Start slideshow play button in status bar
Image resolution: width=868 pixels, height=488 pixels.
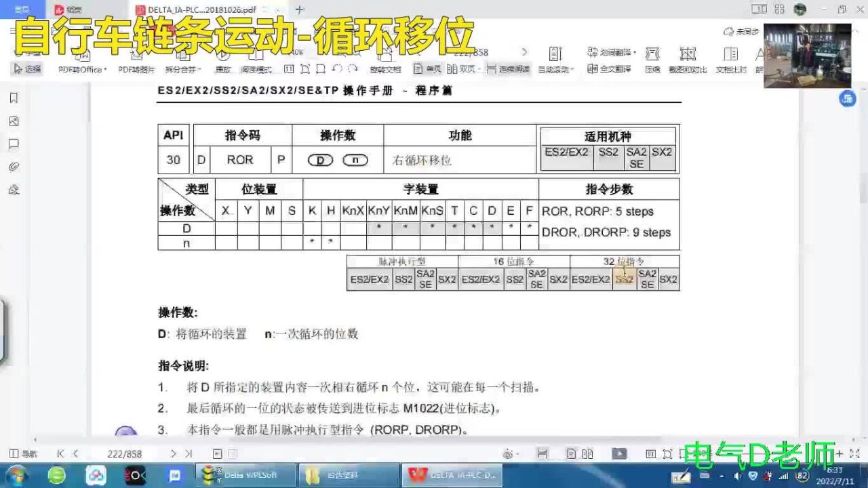(619, 454)
